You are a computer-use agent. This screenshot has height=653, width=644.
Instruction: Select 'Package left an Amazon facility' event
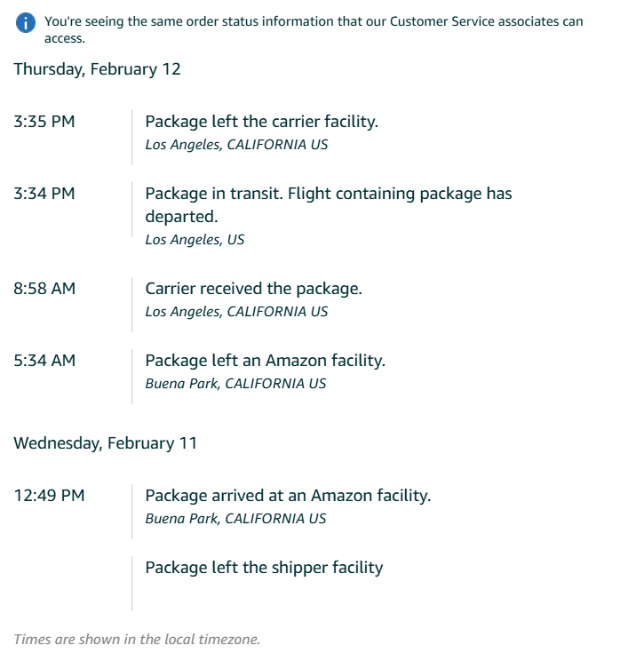(265, 361)
